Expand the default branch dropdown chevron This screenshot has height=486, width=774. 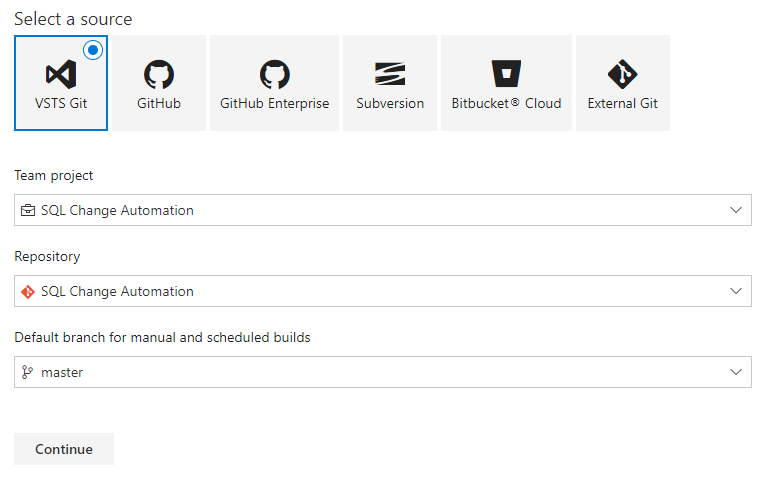click(x=736, y=372)
